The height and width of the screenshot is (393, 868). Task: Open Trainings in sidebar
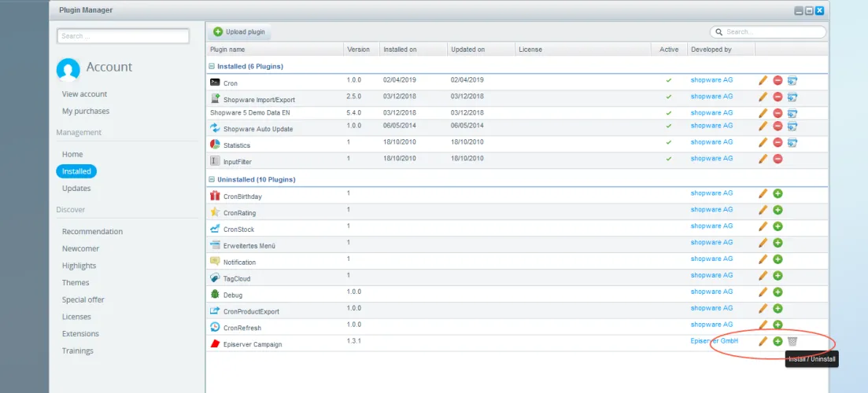[78, 351]
